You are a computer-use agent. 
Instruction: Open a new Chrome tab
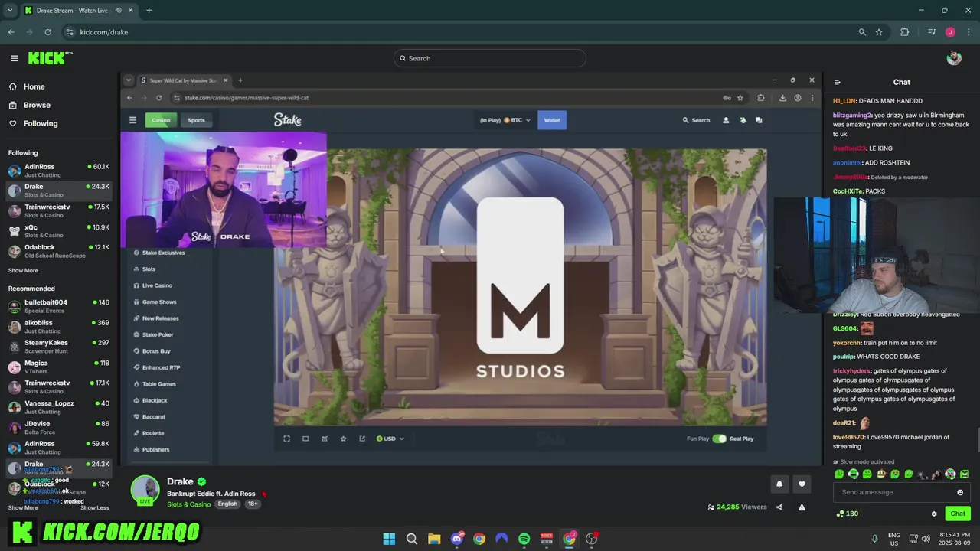tap(149, 11)
